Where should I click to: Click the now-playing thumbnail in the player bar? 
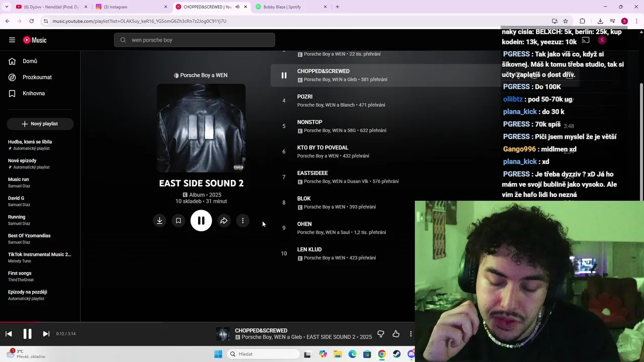(x=223, y=334)
